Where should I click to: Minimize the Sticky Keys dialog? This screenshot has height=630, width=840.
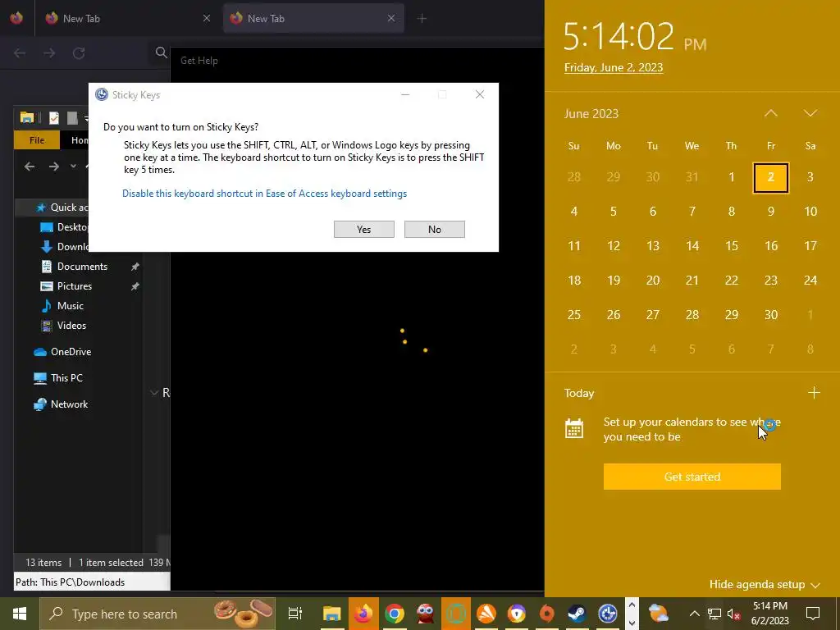(405, 95)
